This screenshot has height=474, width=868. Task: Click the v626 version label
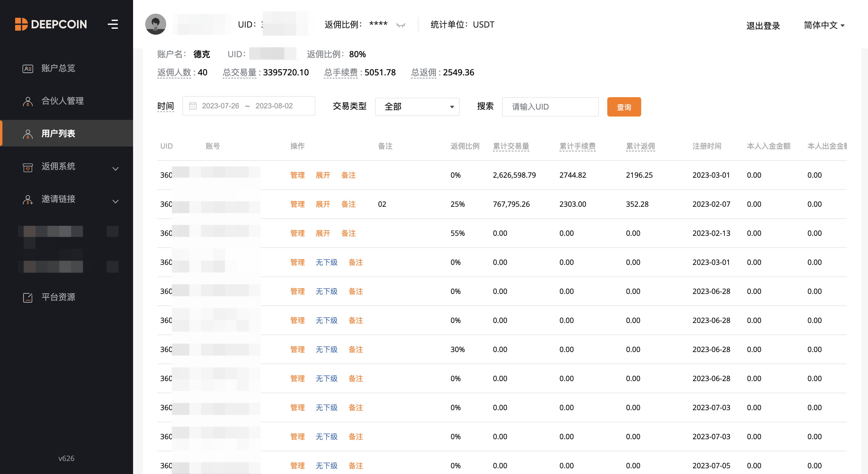click(x=66, y=459)
